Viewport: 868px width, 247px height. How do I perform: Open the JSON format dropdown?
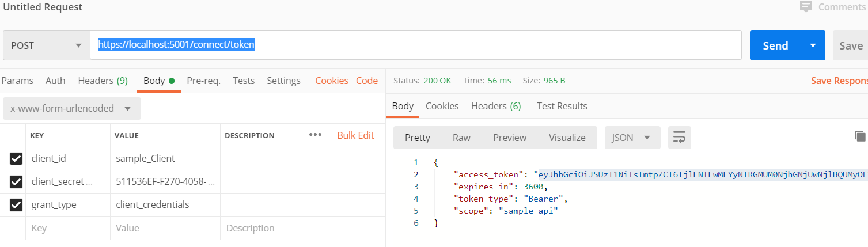(631, 138)
